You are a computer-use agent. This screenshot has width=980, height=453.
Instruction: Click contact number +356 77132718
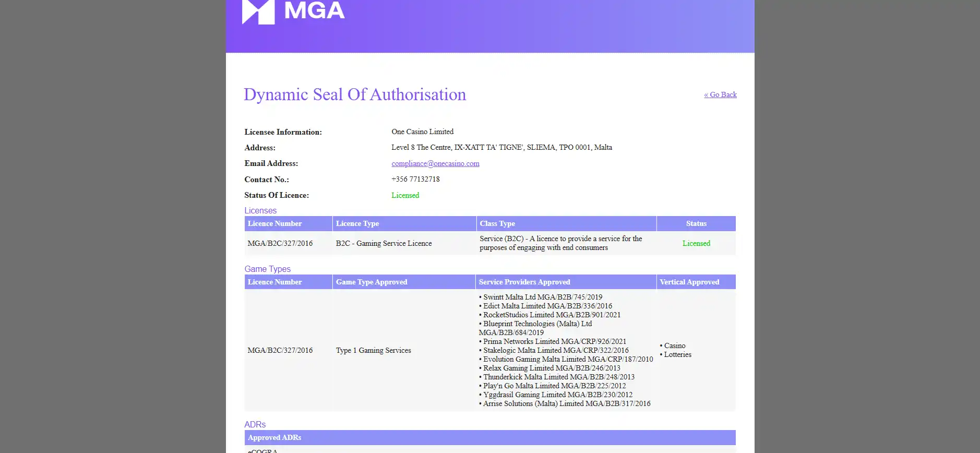point(415,179)
